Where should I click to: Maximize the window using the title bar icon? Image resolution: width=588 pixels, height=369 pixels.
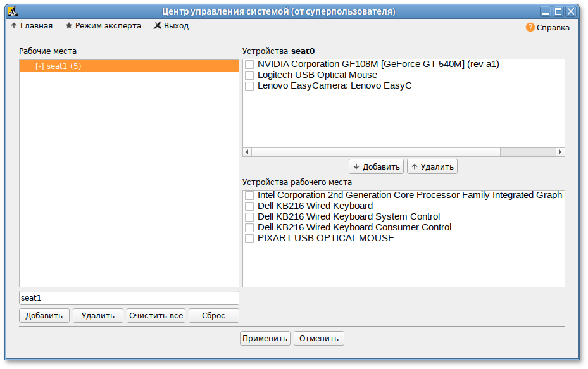click(x=558, y=11)
